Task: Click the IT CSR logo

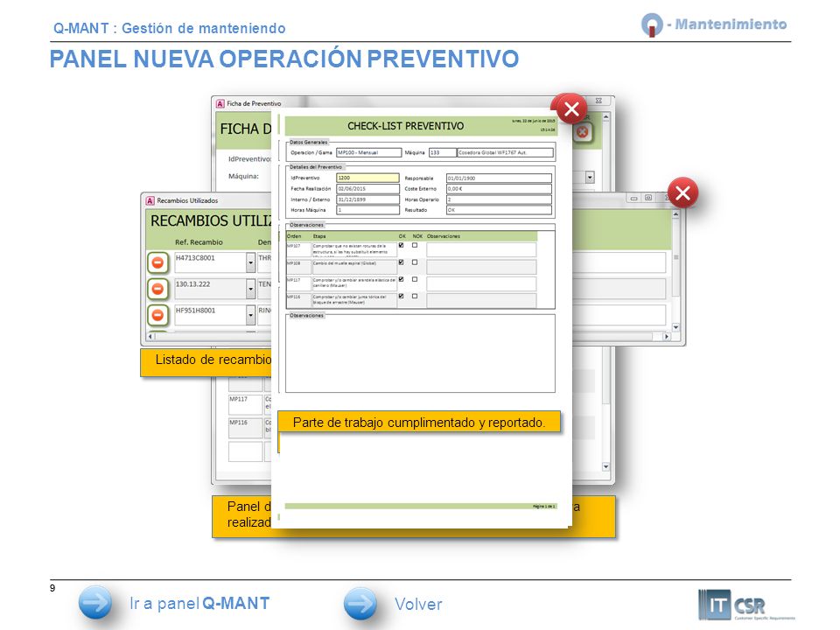Action: coord(745,605)
